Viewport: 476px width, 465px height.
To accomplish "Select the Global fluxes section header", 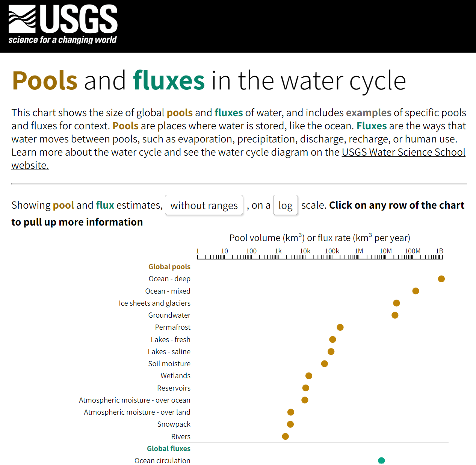I will coord(169,448).
